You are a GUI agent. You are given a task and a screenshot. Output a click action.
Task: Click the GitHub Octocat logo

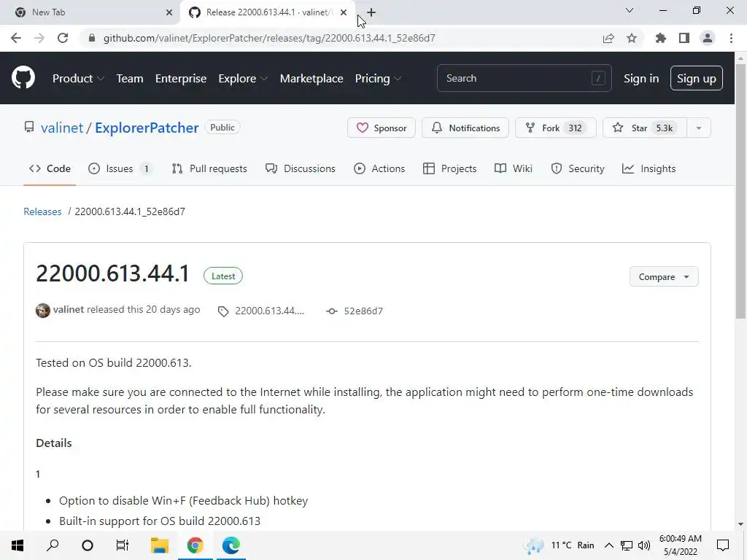click(23, 78)
